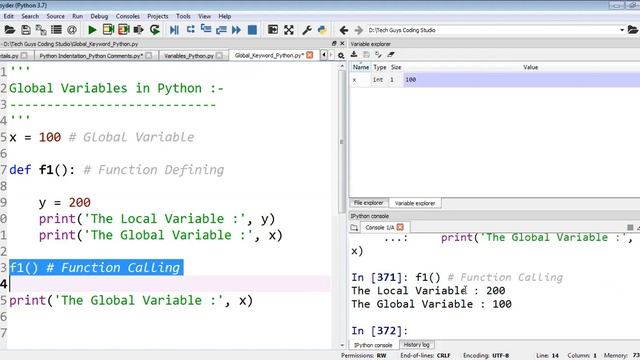The width and height of the screenshot is (640, 360).
Task: Open the console tab list icon
Action: coord(354,227)
